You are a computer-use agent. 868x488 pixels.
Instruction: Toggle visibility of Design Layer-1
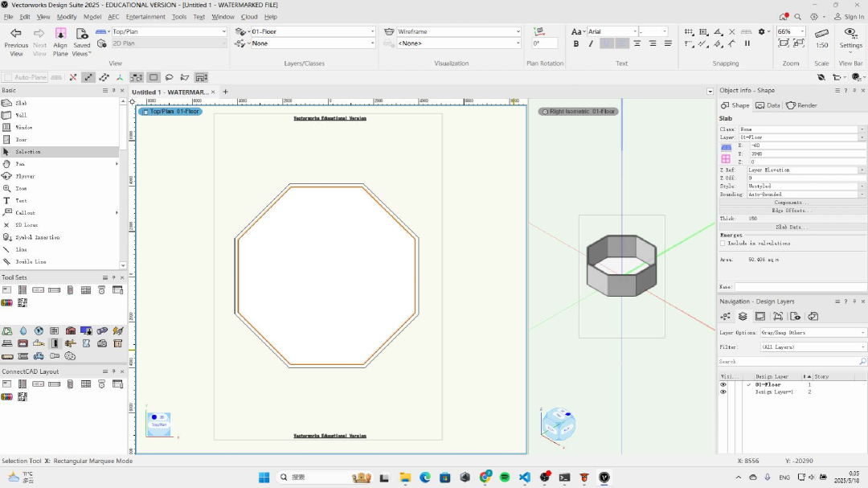(x=723, y=392)
